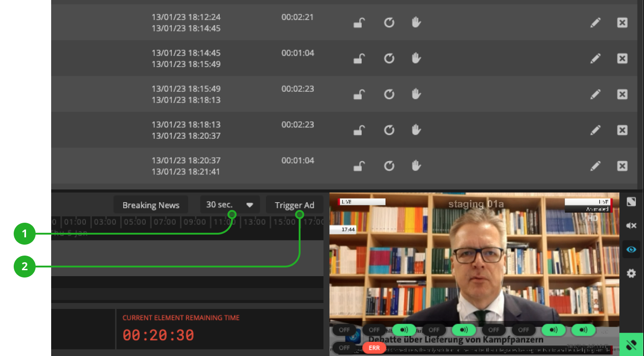This screenshot has width=644, height=356.
Task: Delete the 18:14:45 schedule entry
Action: (x=622, y=58)
